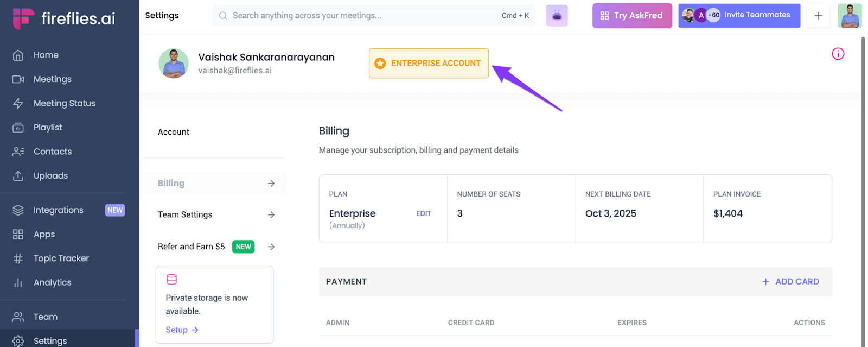
Task: Open the Playlist sidebar item
Action: (48, 127)
